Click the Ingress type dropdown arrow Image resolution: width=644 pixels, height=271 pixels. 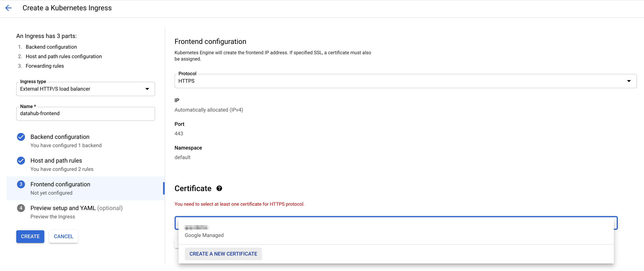tap(147, 89)
